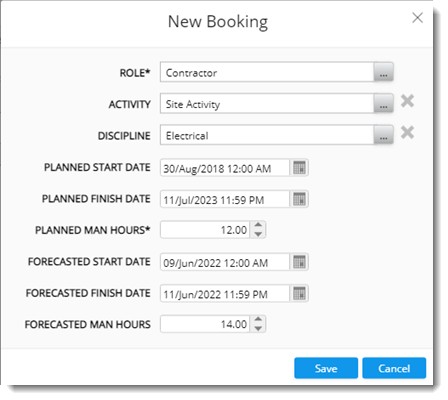Image resolution: width=448 pixels, height=400 pixels.
Task: Close the New Booking dialog
Action: [417, 18]
